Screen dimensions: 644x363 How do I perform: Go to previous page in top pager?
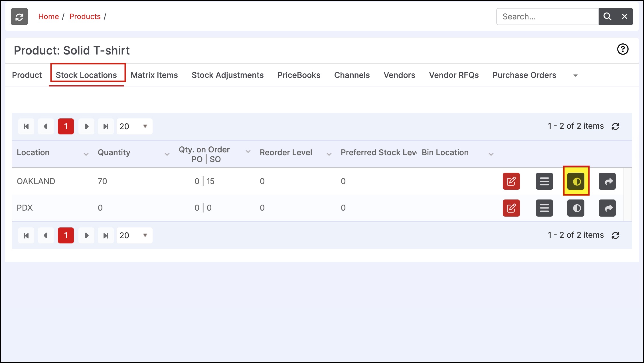point(46,126)
